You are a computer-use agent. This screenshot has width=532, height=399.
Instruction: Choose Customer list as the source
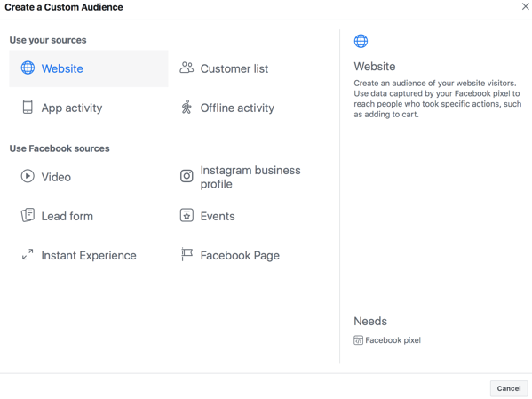(234, 68)
